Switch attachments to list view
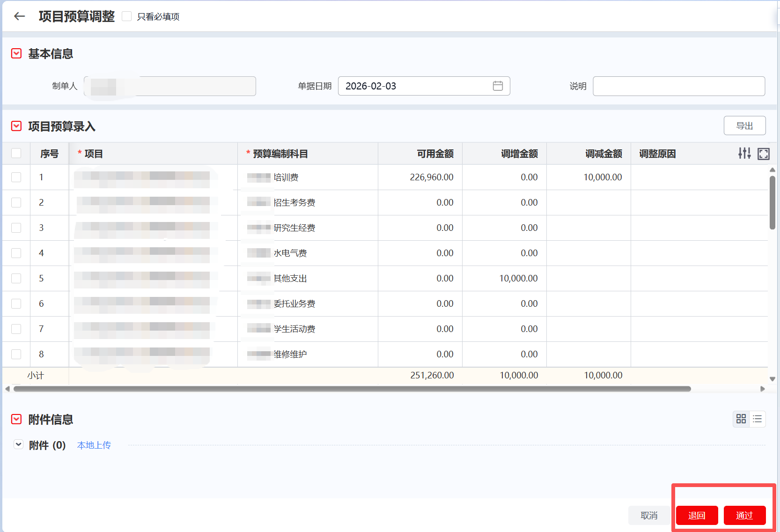The image size is (780, 532). pos(757,419)
